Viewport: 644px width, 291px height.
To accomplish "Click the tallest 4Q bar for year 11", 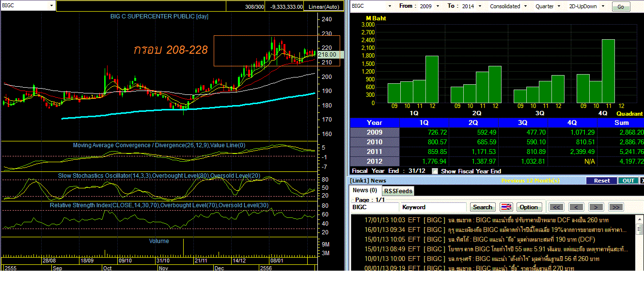I will point(608,71).
